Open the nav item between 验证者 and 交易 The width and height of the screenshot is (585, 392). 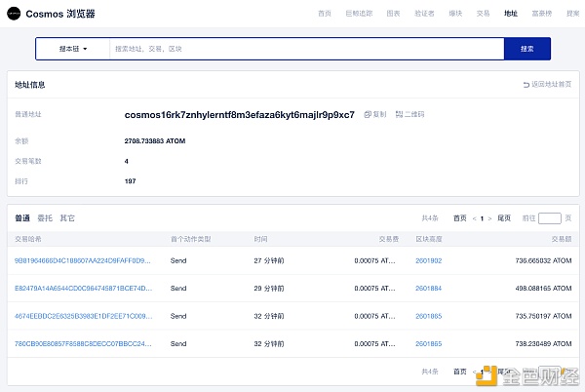coord(455,14)
